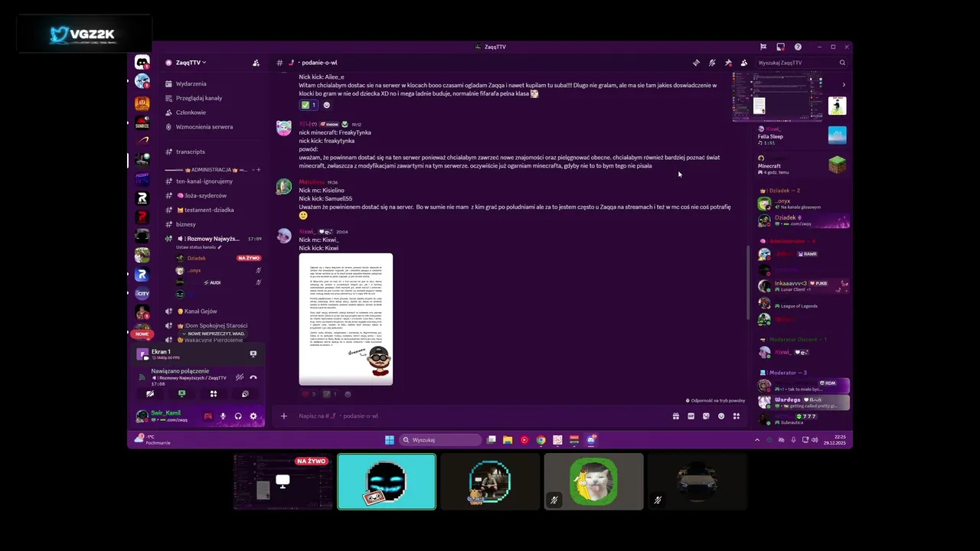
Task: Toggle the member list icon
Action: [743, 63]
